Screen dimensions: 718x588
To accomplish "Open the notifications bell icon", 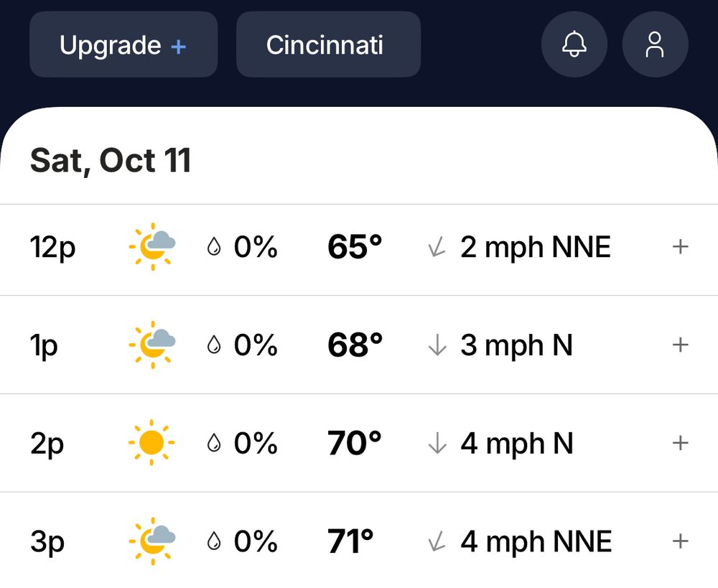I will [574, 45].
